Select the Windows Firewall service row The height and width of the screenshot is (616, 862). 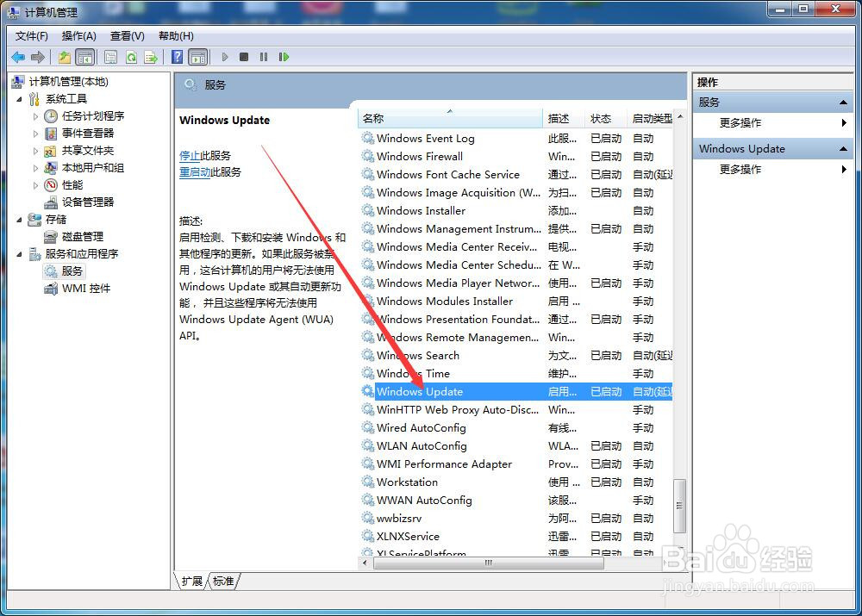[x=515, y=157]
